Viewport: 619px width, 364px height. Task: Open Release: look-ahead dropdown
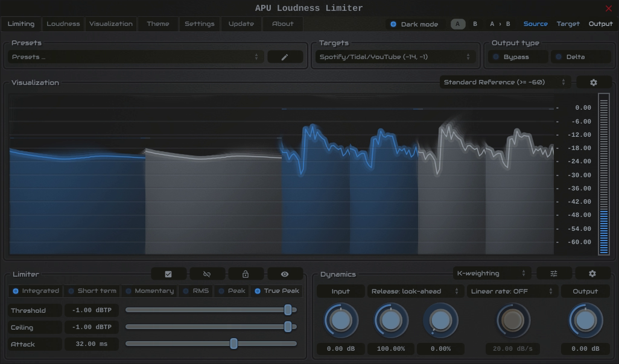click(x=415, y=292)
